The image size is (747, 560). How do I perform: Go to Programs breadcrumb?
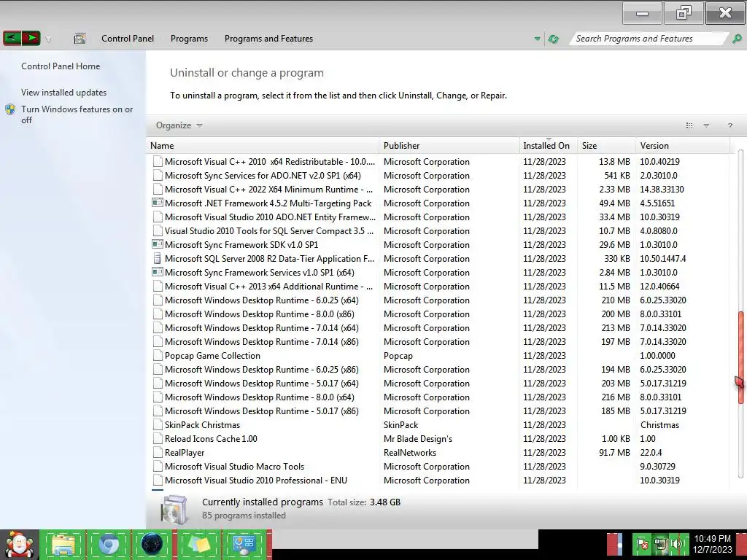click(189, 39)
